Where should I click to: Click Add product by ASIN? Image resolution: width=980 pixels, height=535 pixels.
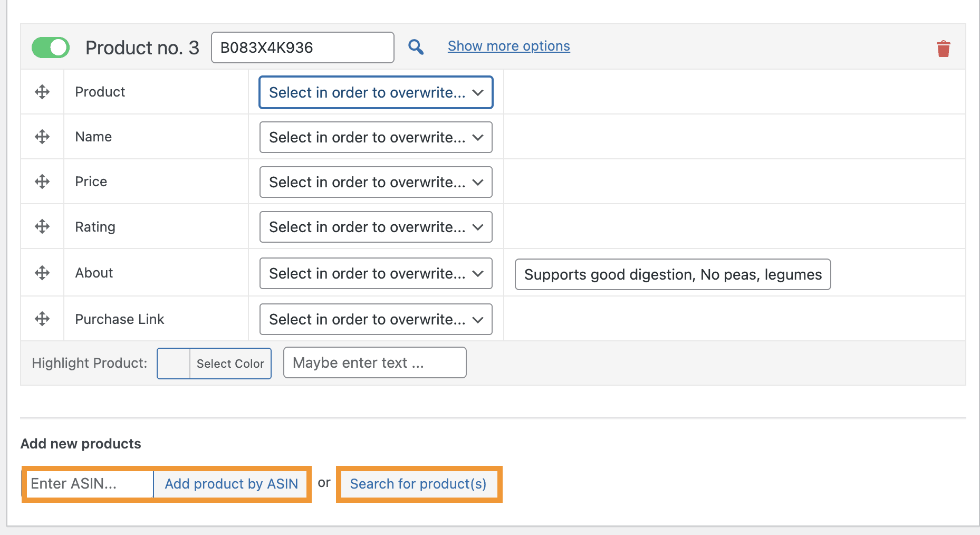(231, 483)
